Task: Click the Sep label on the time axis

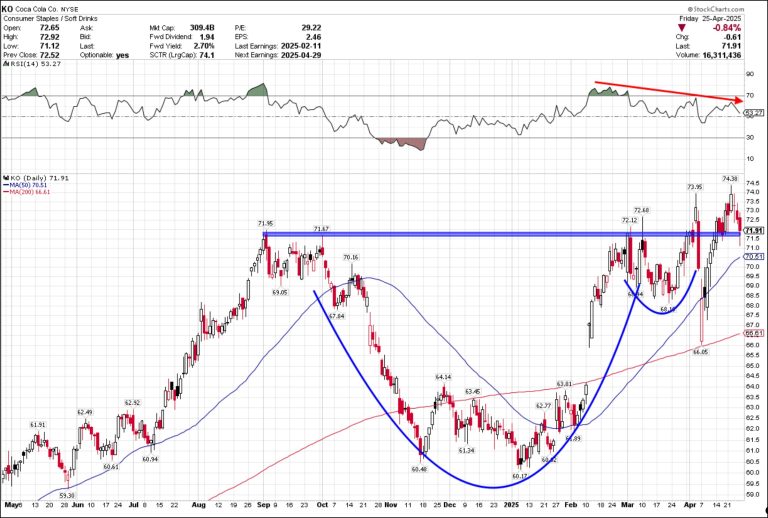Action: pyautogui.click(x=262, y=505)
